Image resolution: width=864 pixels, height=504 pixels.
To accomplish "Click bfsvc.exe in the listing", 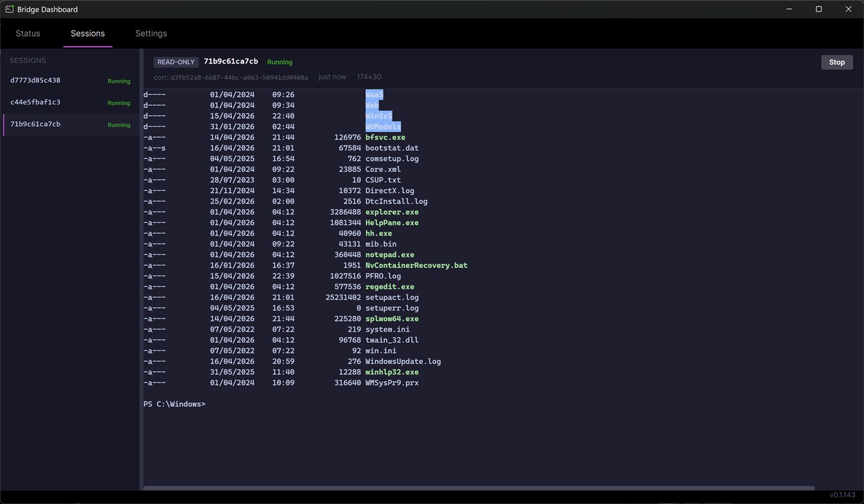I will tap(386, 137).
